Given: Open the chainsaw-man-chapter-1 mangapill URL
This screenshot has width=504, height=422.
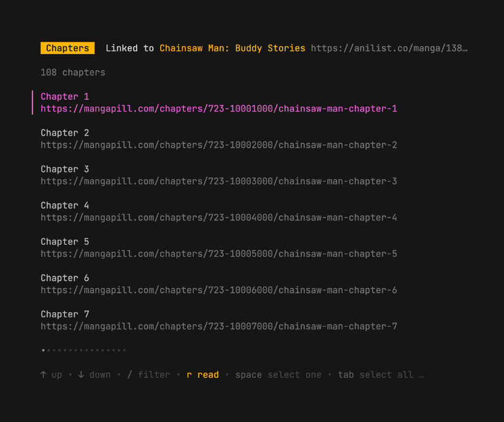Looking at the screenshot, I should point(219,109).
